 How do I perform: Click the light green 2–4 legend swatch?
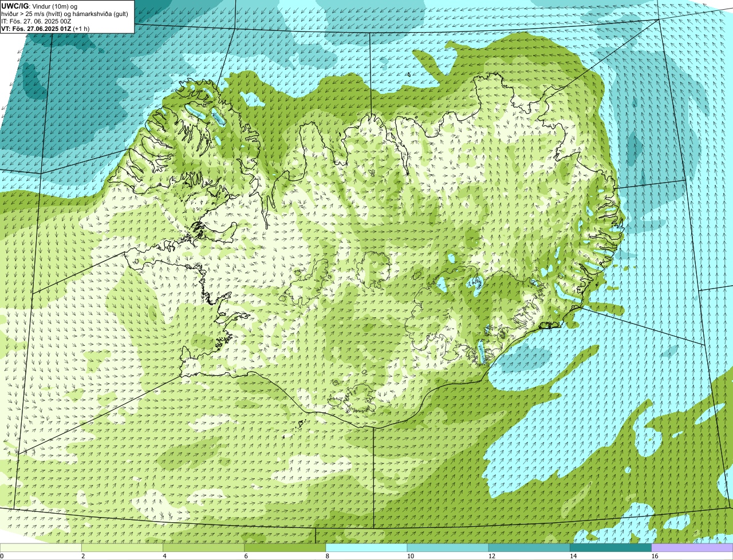click(x=123, y=547)
